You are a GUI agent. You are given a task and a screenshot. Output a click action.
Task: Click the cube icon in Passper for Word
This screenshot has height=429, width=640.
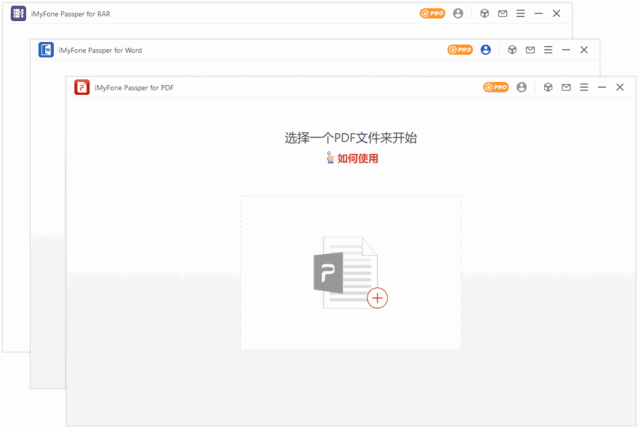click(x=512, y=50)
